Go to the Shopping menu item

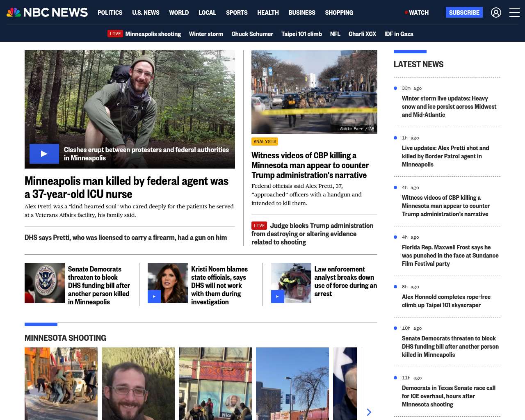(x=339, y=13)
